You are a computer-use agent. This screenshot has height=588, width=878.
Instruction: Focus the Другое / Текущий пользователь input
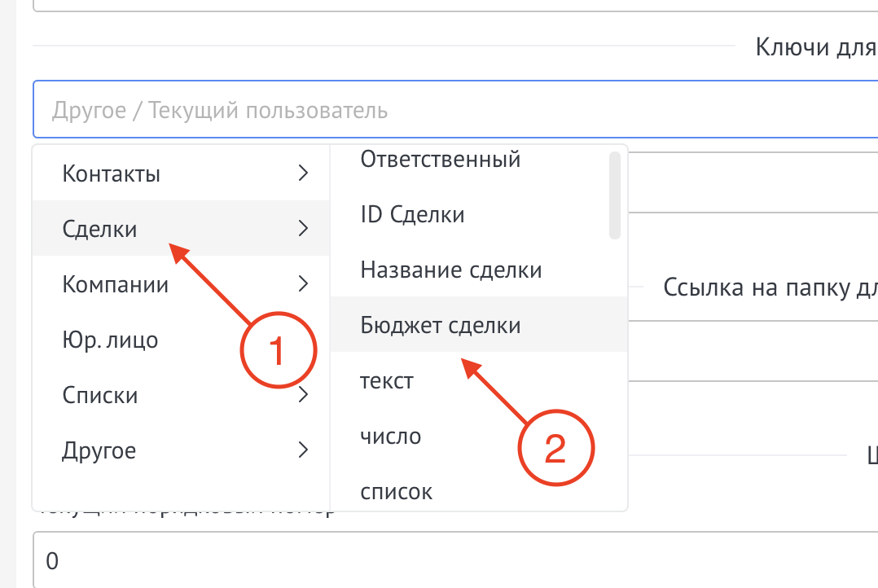click(455, 110)
